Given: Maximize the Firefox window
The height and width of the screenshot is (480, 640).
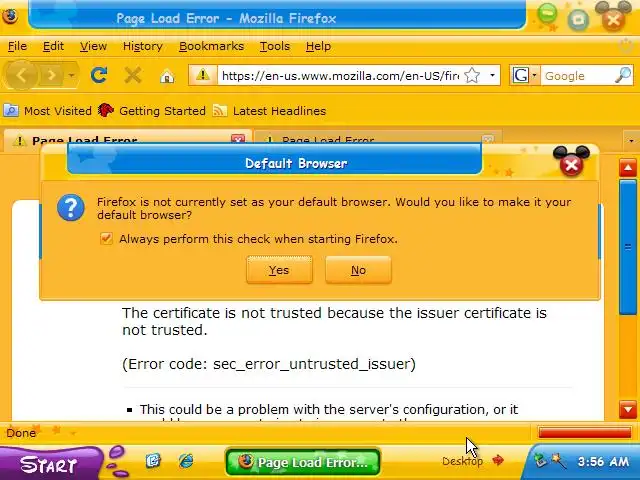Looking at the screenshot, I should click(x=578, y=19).
